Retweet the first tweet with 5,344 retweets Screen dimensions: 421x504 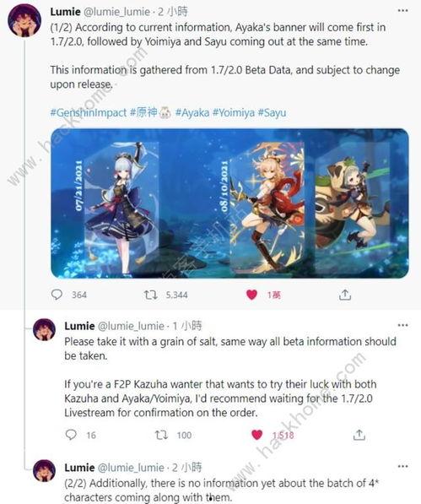point(150,295)
